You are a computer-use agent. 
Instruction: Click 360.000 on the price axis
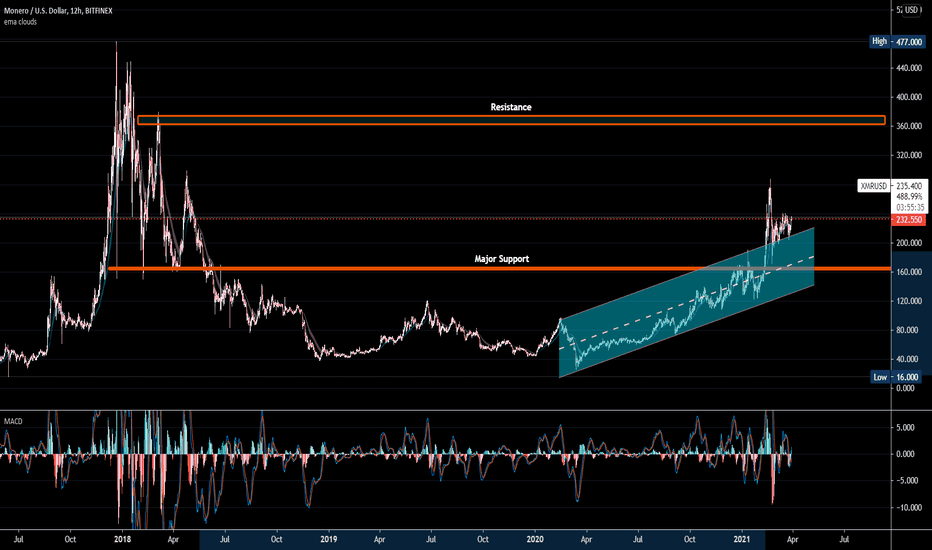(909, 126)
